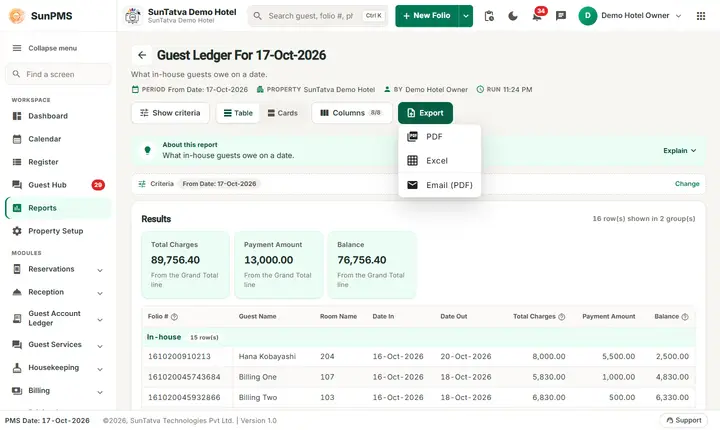Expand the Guest Services chevron

(100, 346)
